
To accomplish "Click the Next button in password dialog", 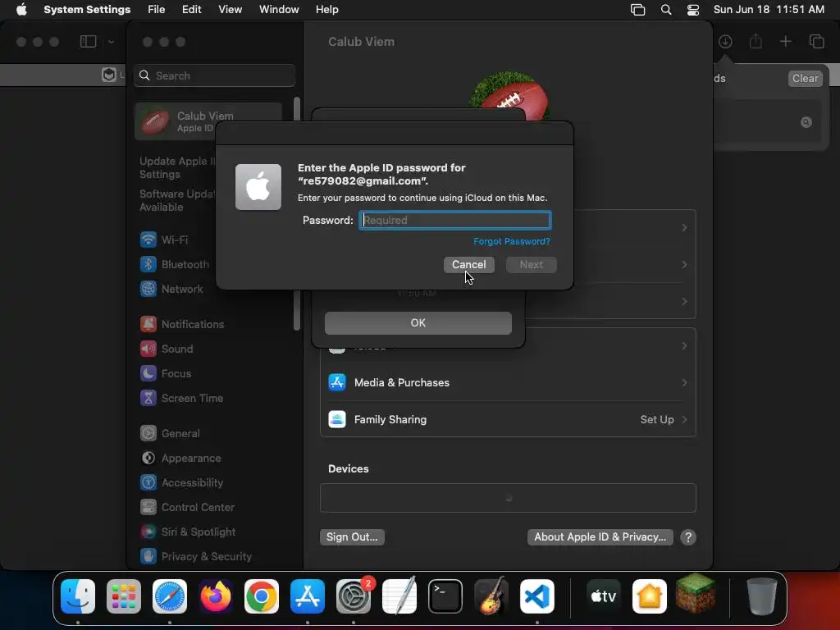I will 531,265.
